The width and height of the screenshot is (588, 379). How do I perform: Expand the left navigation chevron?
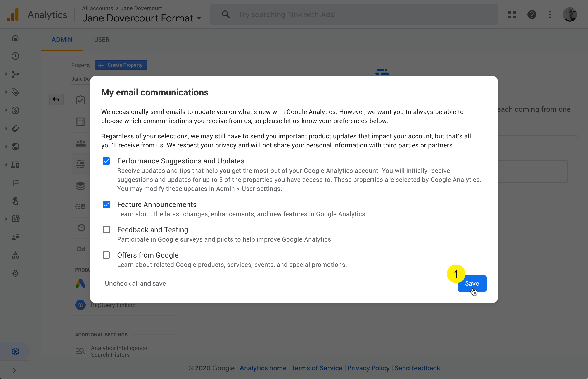(x=14, y=370)
